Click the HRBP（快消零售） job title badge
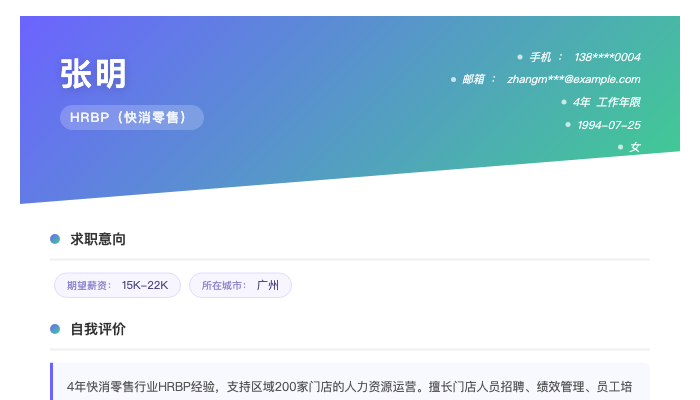Screen dimensions: 700x400 [x=132, y=117]
